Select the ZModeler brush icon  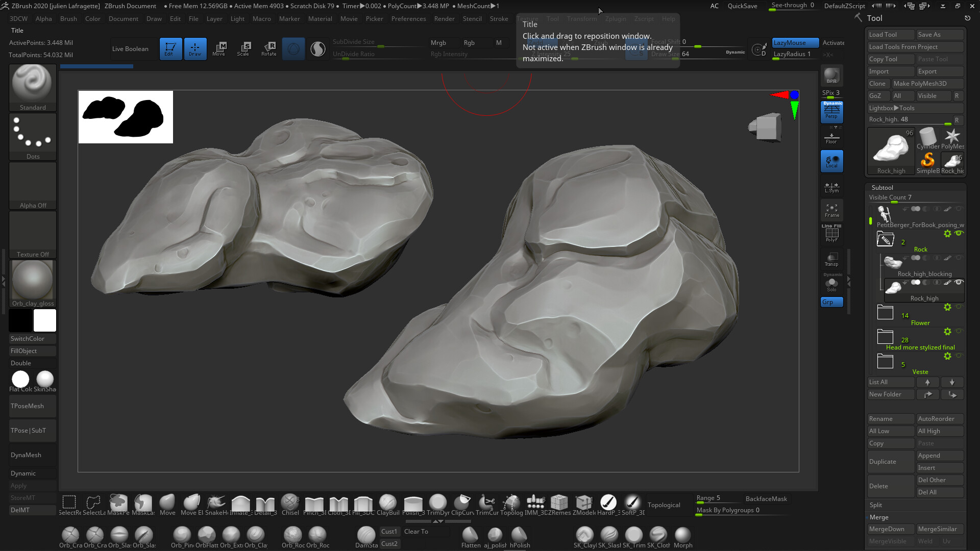coord(584,505)
